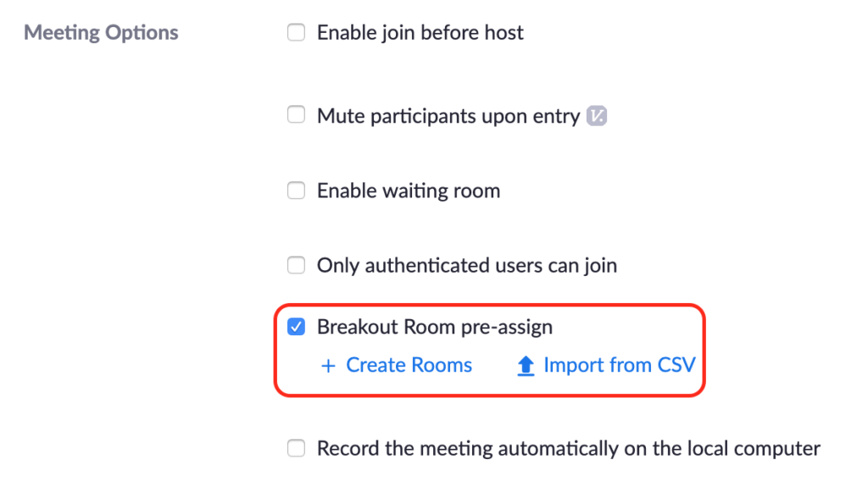The width and height of the screenshot is (868, 492).
Task: Tick the Enable waiting room checkbox
Action: click(296, 191)
